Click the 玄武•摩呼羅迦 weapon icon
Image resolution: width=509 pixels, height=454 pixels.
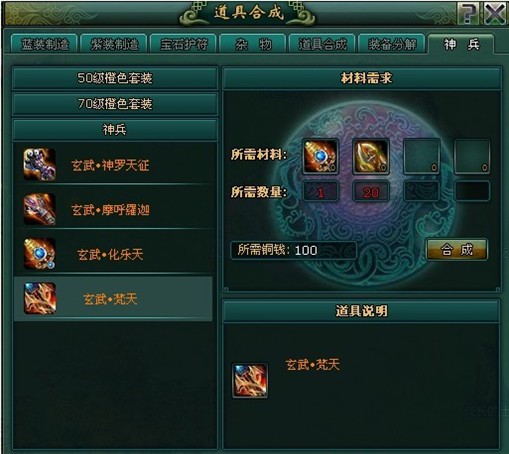[x=39, y=209]
